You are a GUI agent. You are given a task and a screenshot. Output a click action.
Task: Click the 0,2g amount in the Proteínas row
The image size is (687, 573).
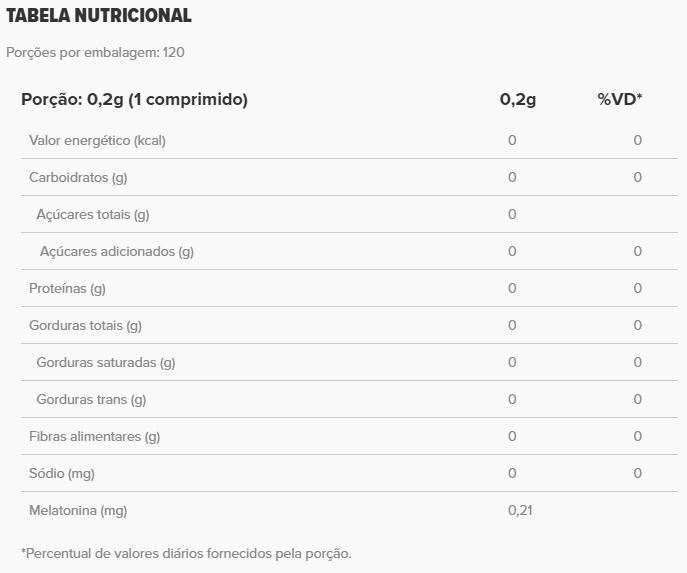point(512,288)
